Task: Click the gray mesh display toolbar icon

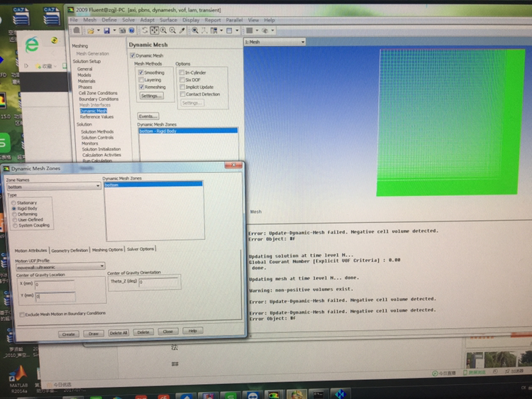Action: pos(250,31)
